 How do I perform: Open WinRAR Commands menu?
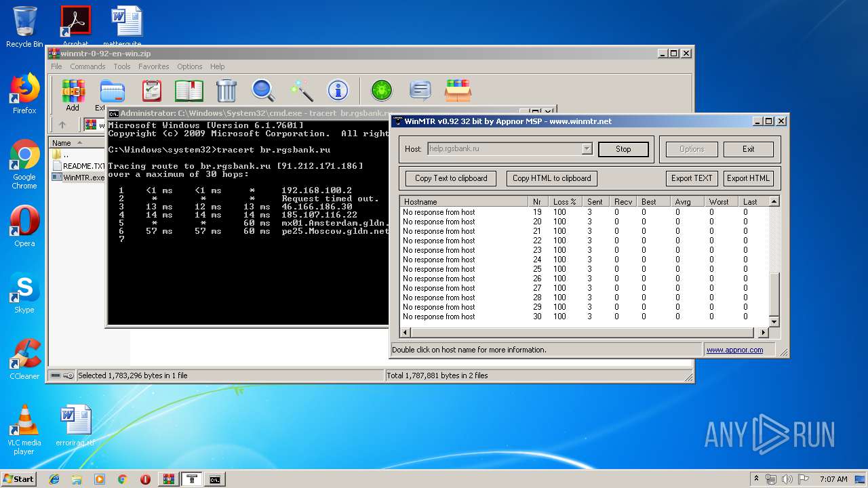coord(87,66)
